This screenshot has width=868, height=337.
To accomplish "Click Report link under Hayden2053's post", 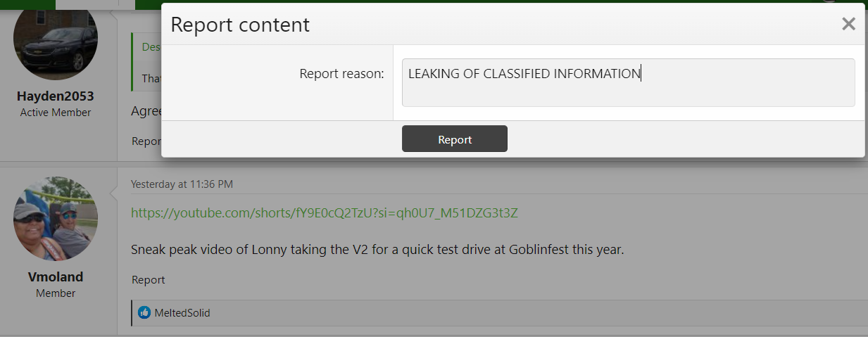I will pyautogui.click(x=146, y=141).
